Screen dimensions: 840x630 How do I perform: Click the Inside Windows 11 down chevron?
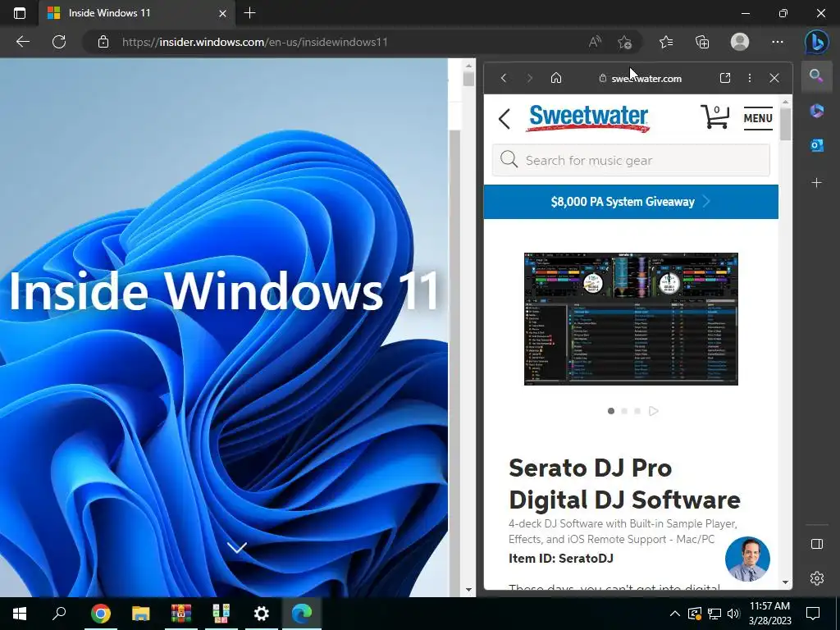237,547
